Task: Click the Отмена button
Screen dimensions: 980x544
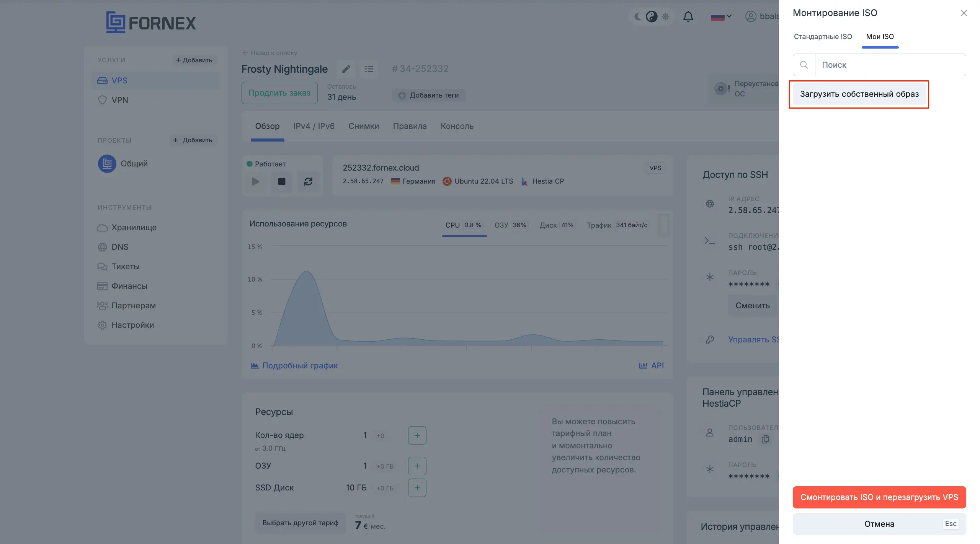Action: pyautogui.click(x=879, y=524)
